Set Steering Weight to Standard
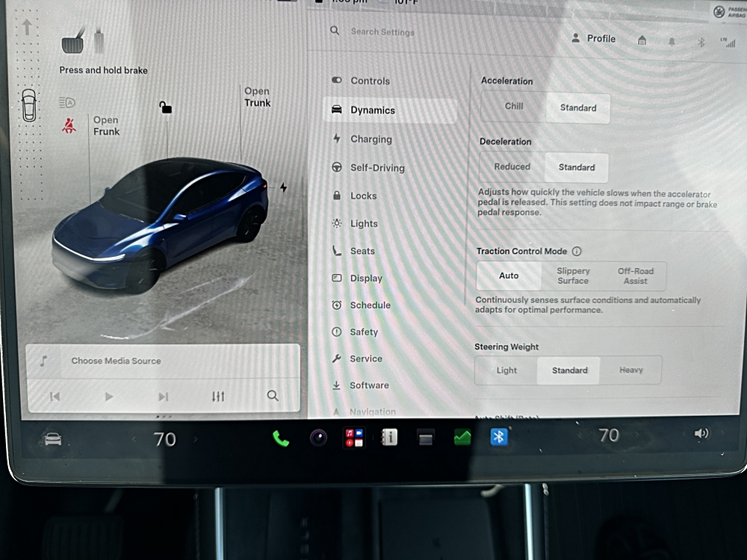Viewport: 747px width, 560px height. pos(569,370)
